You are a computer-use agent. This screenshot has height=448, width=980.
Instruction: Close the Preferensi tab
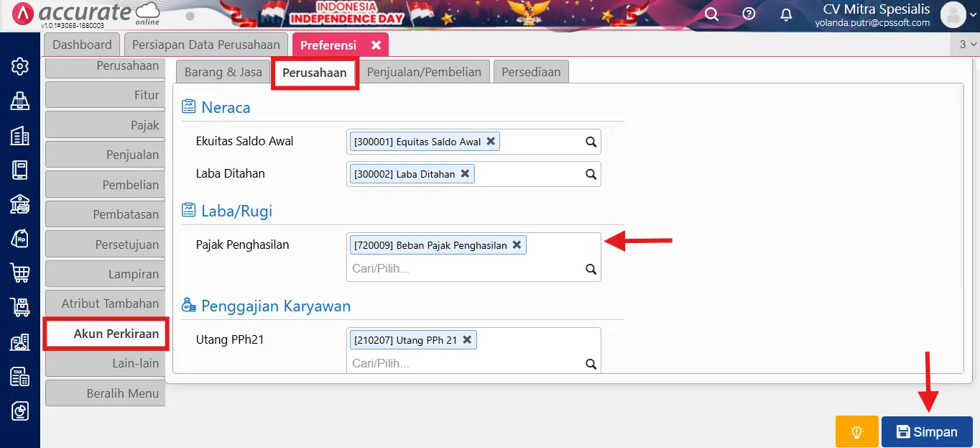click(376, 45)
